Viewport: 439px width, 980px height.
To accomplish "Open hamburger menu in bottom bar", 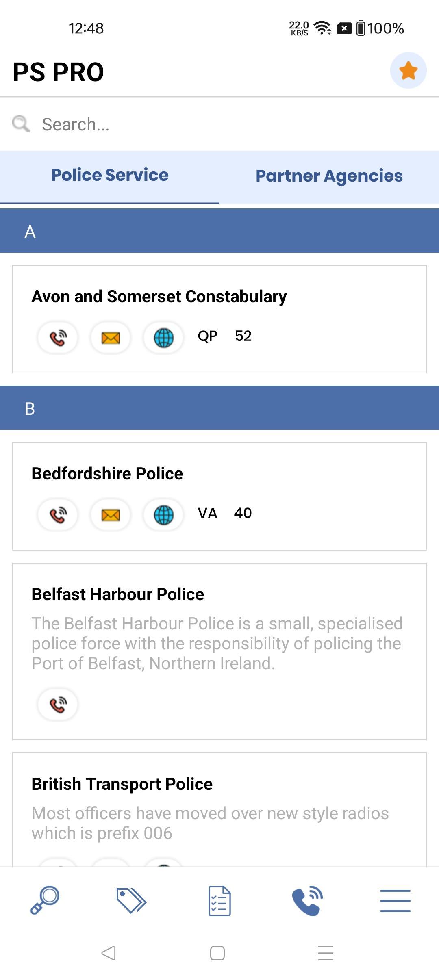I will pyautogui.click(x=395, y=900).
